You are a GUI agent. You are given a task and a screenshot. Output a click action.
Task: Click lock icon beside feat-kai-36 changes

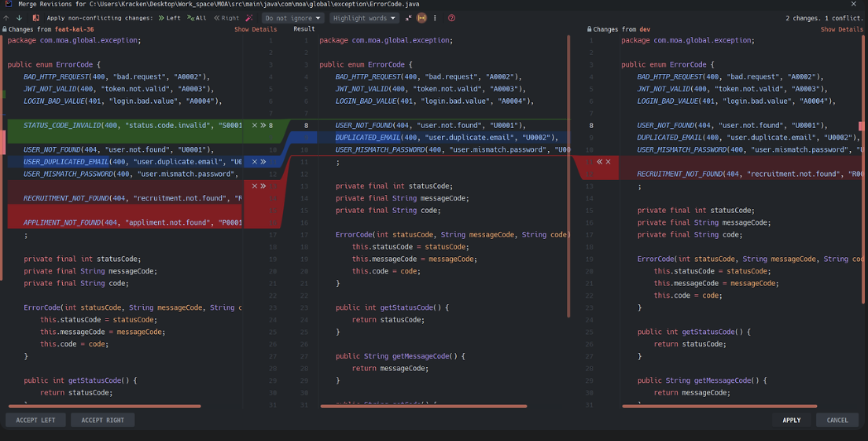5,29
